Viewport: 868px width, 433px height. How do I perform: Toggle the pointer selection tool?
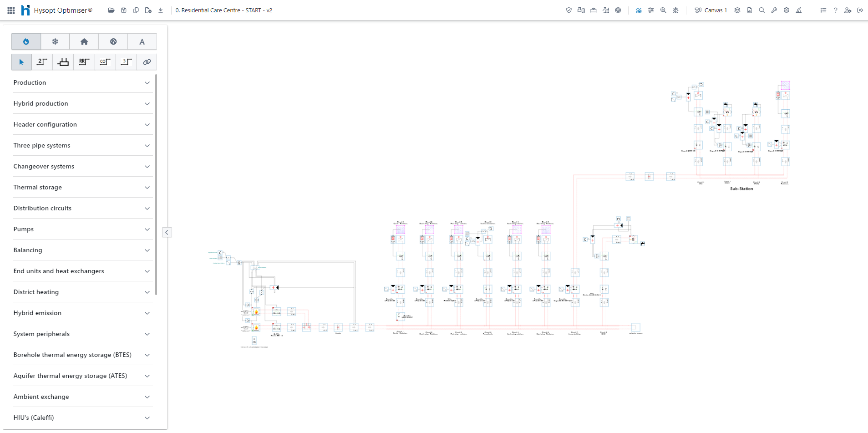click(x=21, y=62)
